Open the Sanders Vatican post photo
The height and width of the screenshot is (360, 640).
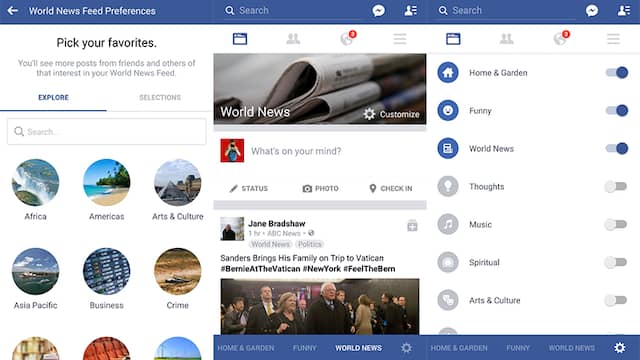click(320, 307)
